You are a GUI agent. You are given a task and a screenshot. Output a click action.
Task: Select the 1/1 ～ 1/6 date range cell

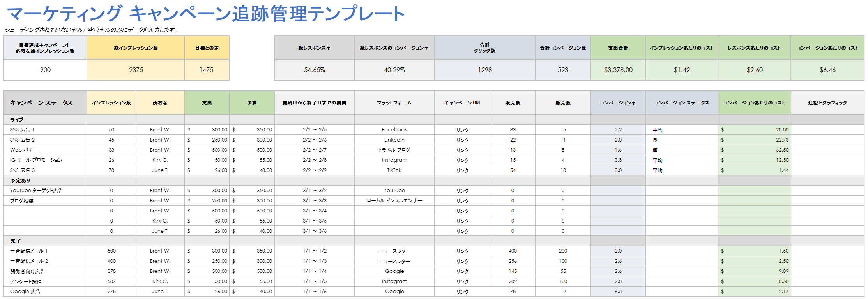click(314, 292)
